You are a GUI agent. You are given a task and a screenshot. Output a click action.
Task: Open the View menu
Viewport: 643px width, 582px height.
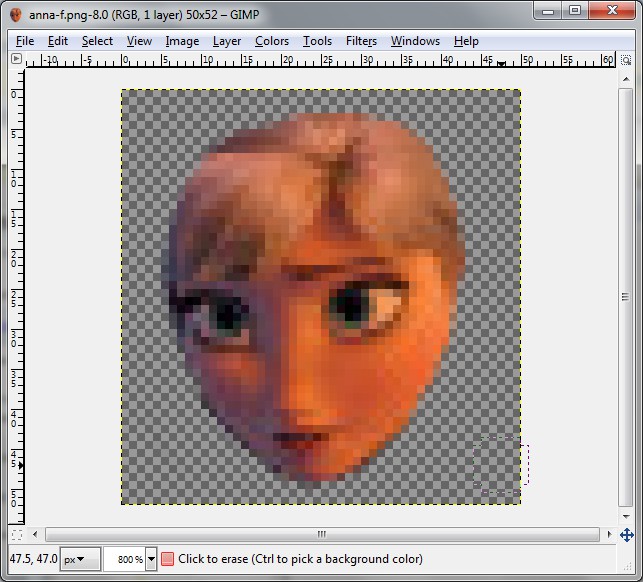[x=139, y=41]
